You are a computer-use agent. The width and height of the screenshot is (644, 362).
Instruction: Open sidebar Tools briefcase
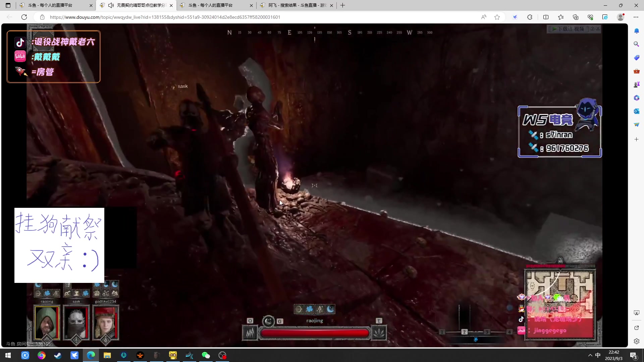point(636,71)
